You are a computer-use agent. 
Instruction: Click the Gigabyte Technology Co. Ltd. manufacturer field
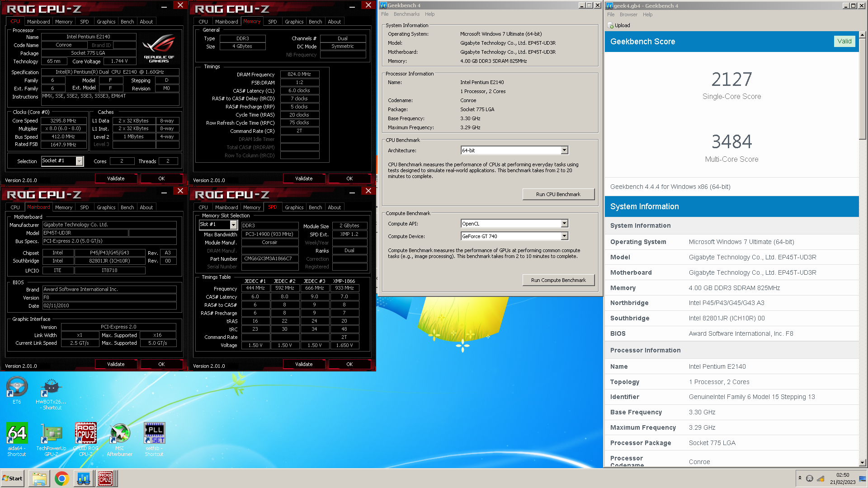pos(109,225)
